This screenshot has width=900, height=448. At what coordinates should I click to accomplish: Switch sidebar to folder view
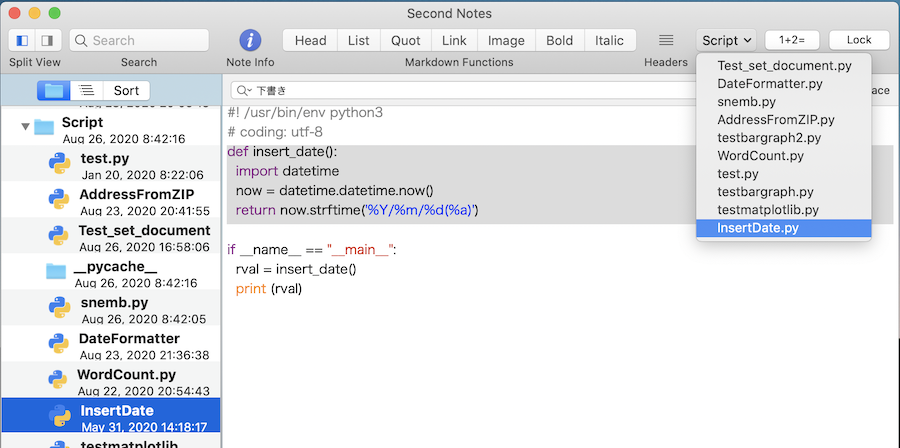(x=54, y=90)
